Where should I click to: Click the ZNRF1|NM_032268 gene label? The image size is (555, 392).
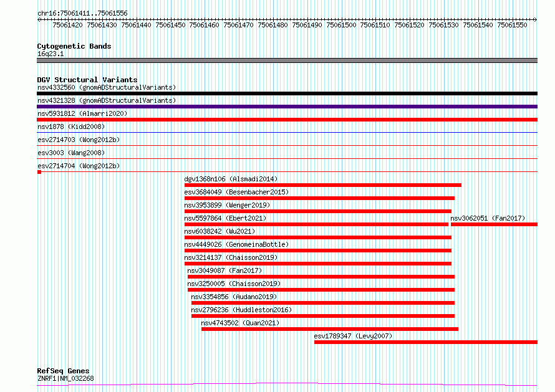click(x=65, y=378)
